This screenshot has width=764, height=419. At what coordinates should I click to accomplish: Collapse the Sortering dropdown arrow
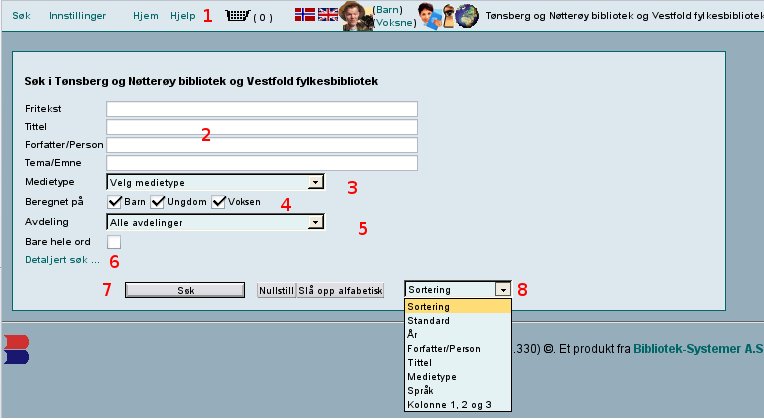click(503, 290)
